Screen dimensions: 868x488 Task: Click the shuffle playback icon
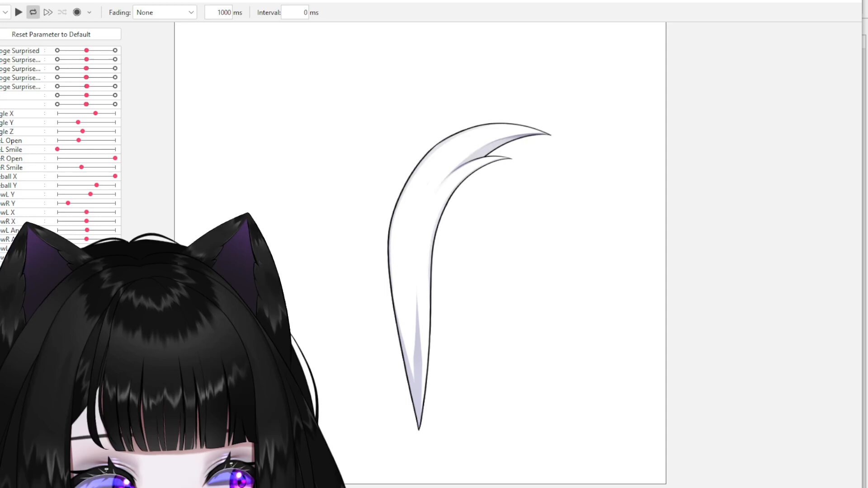point(62,12)
